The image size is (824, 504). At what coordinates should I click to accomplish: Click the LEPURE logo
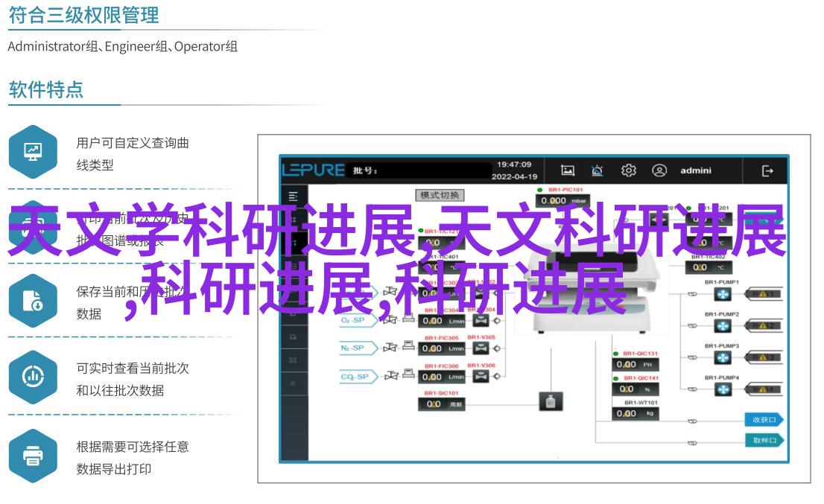tap(313, 170)
